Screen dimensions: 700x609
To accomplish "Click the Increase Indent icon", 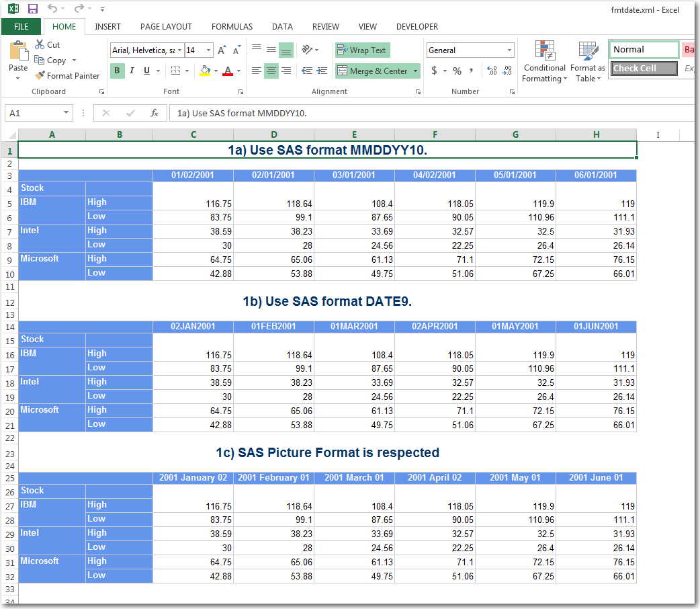I will [x=322, y=71].
